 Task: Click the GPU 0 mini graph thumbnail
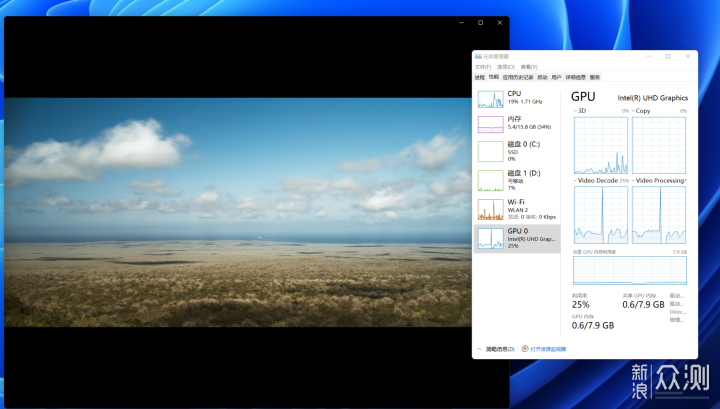(x=490, y=239)
